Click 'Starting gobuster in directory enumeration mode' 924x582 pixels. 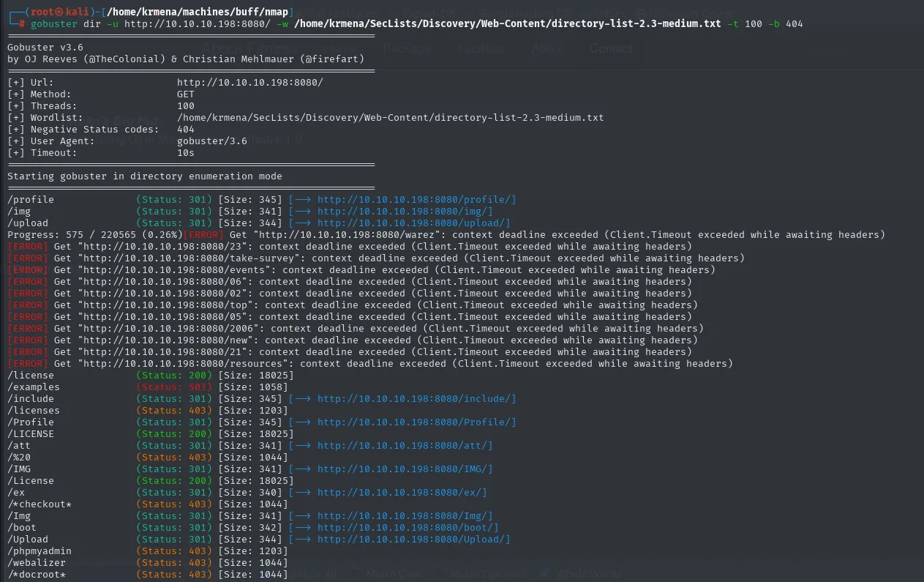[x=145, y=176]
